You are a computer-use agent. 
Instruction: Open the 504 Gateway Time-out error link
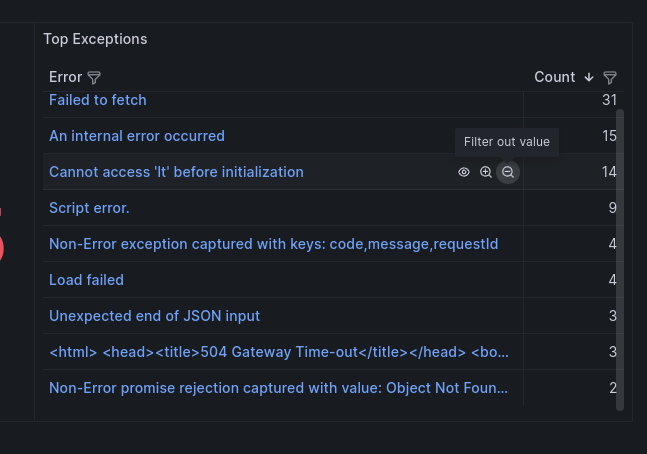tap(279, 352)
